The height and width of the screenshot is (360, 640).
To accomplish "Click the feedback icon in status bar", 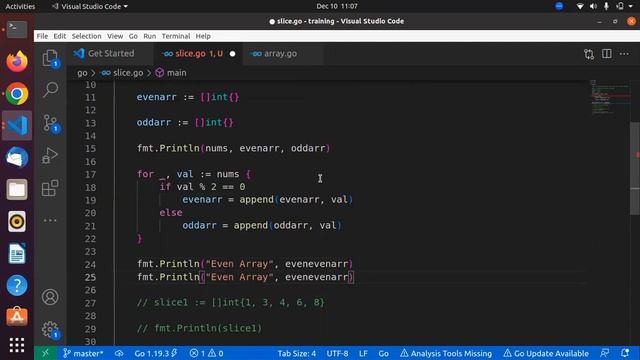I will 605,353.
